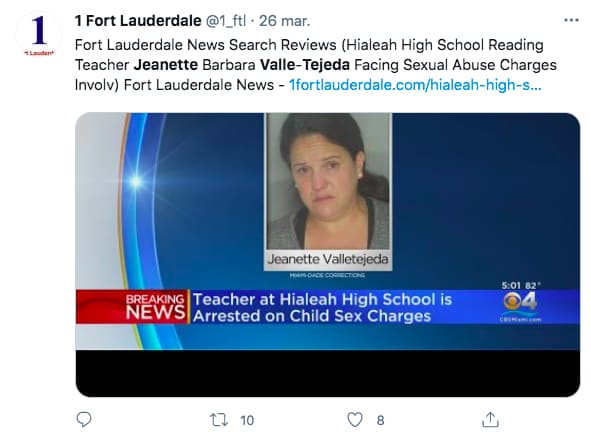Retweet using the retweet arrows icon
The image size is (591, 432).
pyautogui.click(x=219, y=420)
